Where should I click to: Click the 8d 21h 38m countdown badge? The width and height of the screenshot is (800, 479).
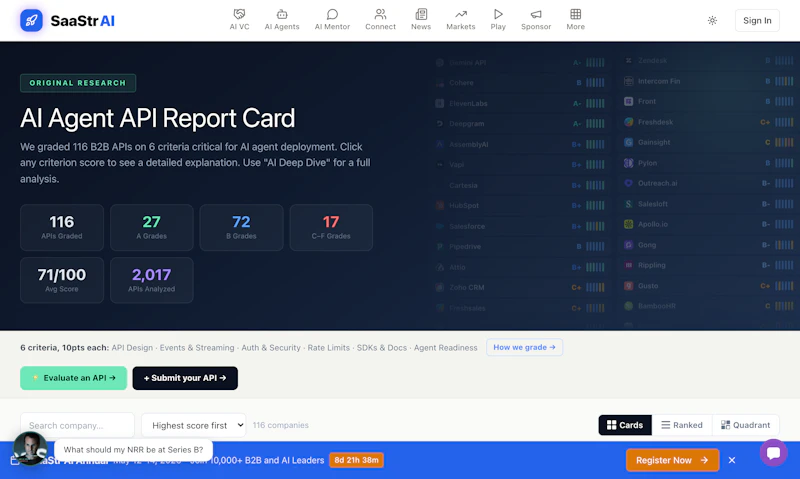pyautogui.click(x=356, y=460)
